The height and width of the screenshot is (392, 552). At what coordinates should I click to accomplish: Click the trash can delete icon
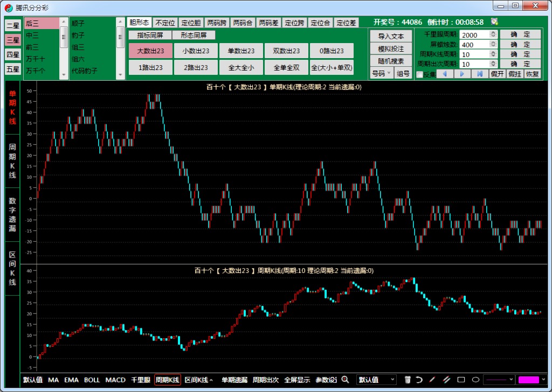click(408, 380)
